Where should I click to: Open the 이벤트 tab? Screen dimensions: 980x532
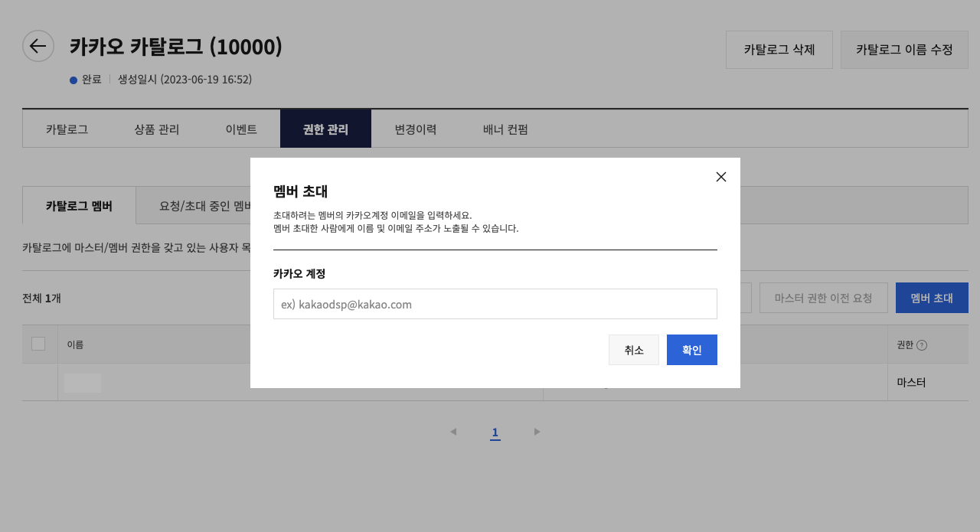(241, 129)
